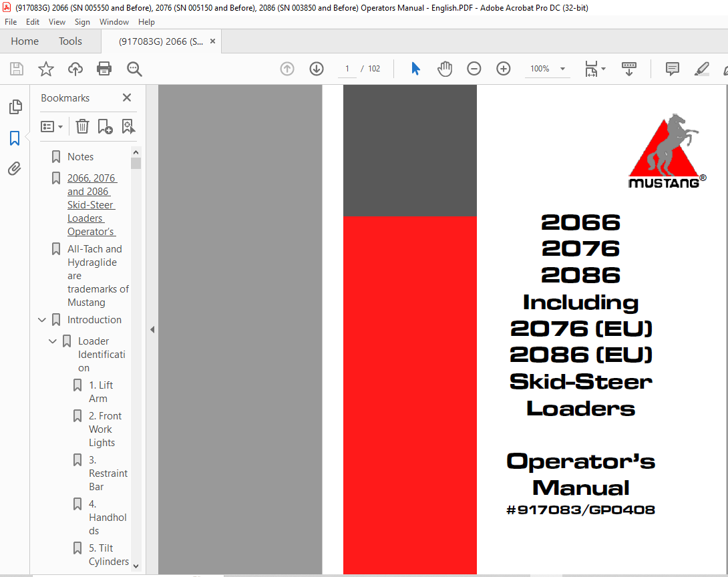Image resolution: width=728 pixels, height=577 pixels.
Task: Open the 2066, 2076 and 2086 bookmark
Action: 92,205
